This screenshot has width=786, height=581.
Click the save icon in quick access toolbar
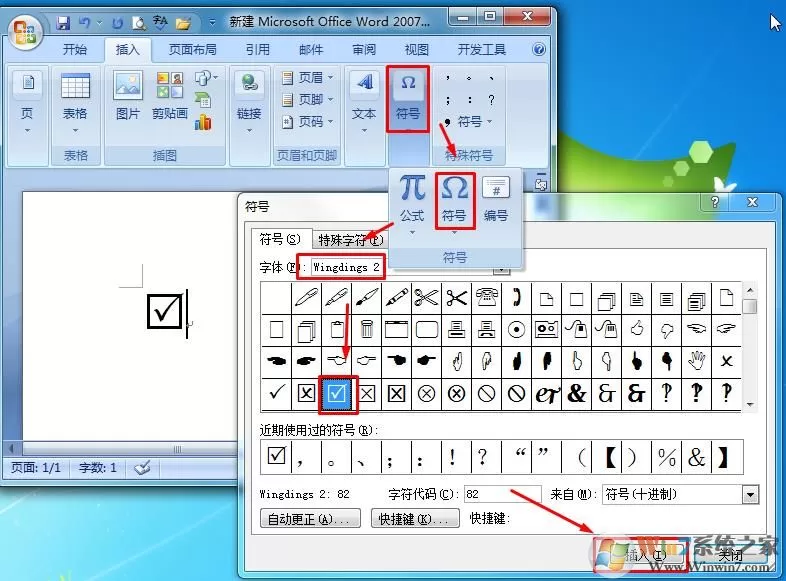63,23
